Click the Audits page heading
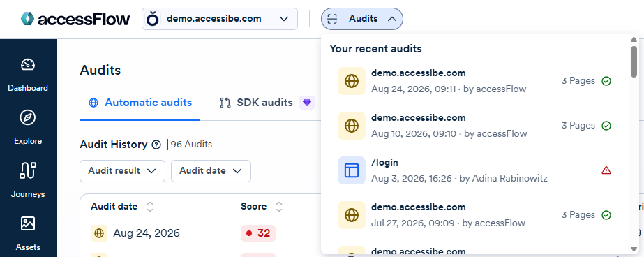The image size is (644, 257). tap(100, 70)
